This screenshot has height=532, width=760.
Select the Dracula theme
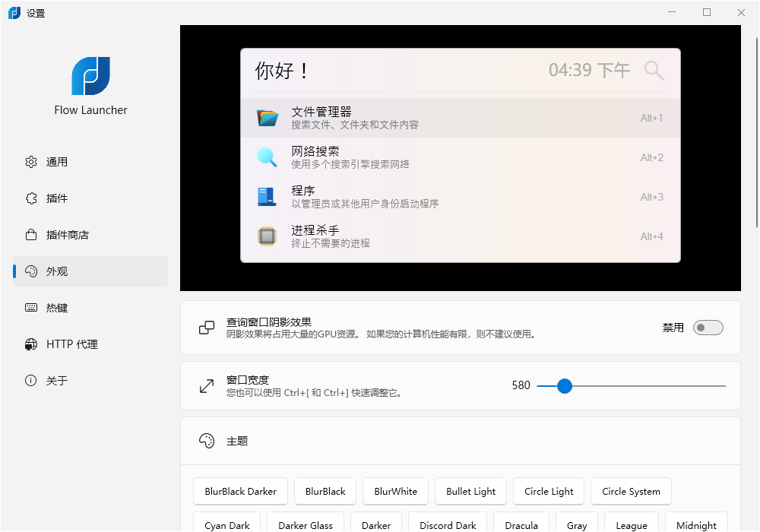[521, 524]
